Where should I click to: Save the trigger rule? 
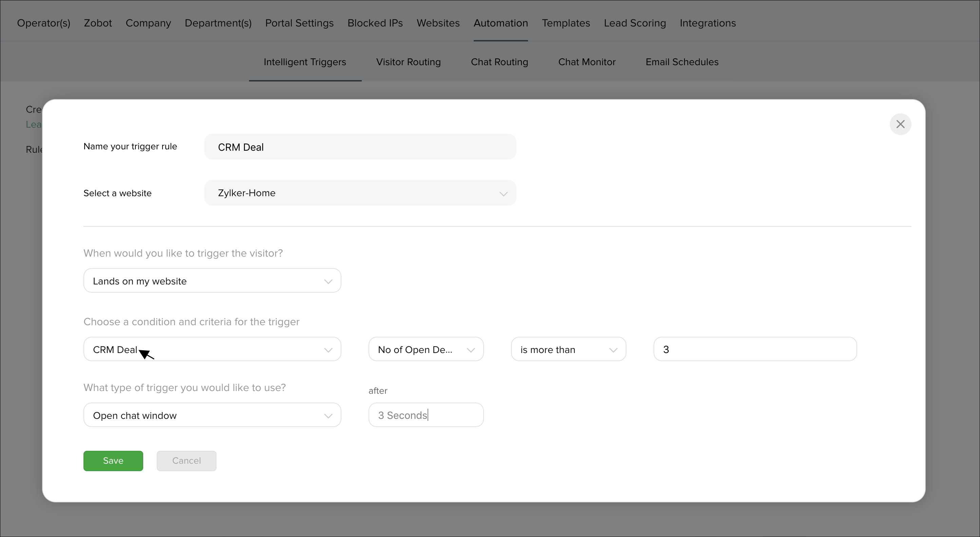pos(113,461)
